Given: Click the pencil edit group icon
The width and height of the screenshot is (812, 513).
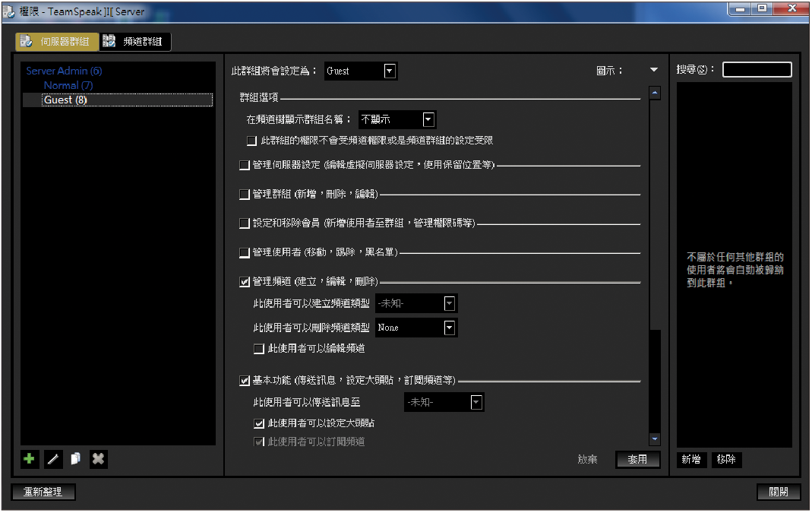Looking at the screenshot, I should (x=53, y=459).
